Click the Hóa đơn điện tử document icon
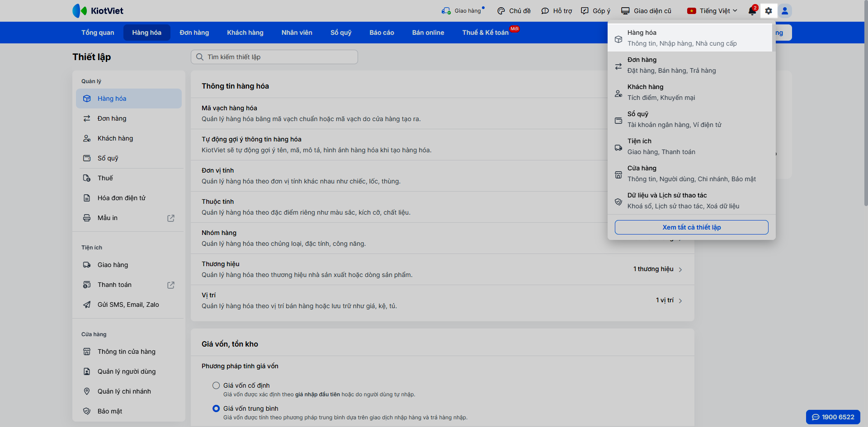 [87, 198]
